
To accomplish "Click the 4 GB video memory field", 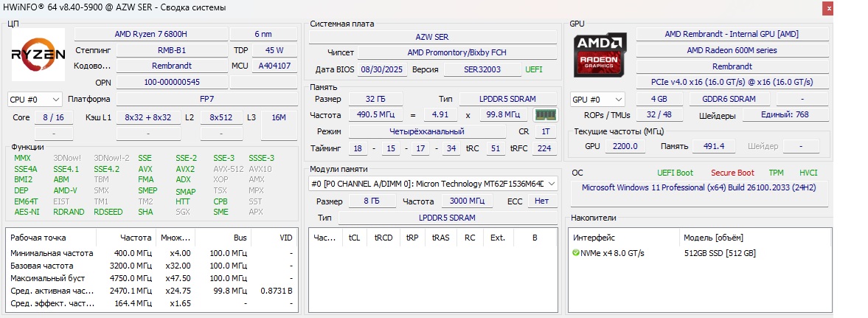I will point(659,99).
